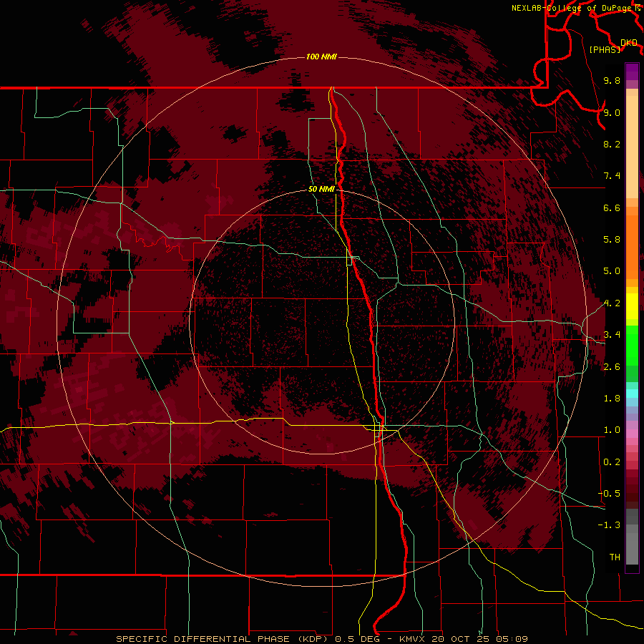The width and height of the screenshot is (644, 644).
Task: Click "0.5 DEG" elevation angle in the caption
Action: tap(358, 639)
